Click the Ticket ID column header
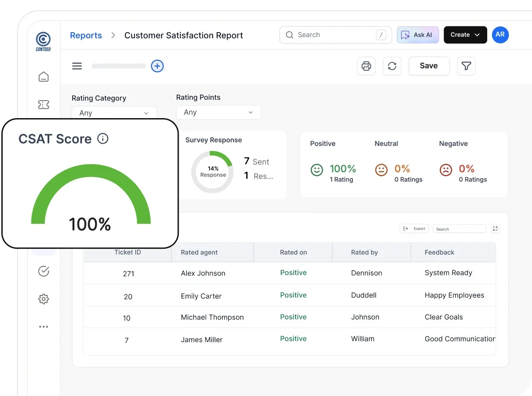Viewport: 532px width, 396px height. click(128, 252)
